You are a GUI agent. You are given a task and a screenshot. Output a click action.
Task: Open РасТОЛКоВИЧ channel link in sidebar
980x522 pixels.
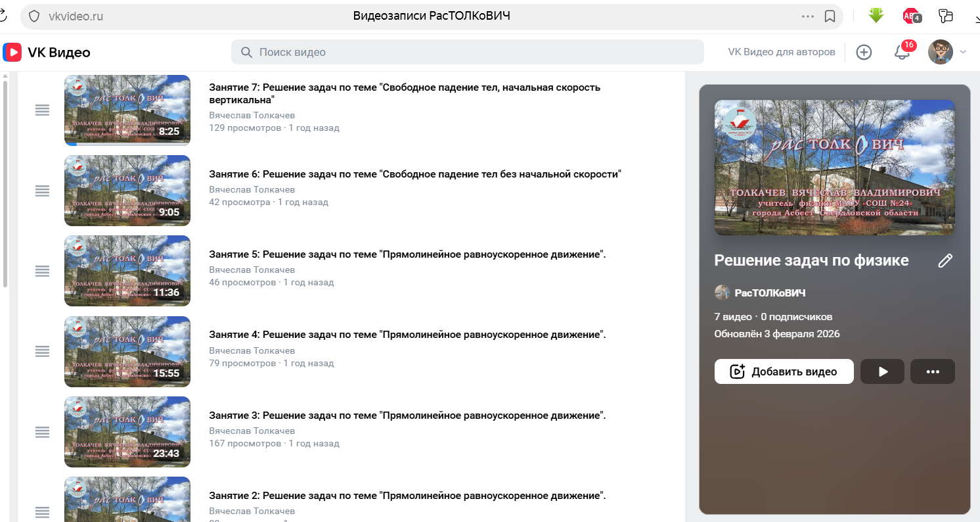click(769, 293)
